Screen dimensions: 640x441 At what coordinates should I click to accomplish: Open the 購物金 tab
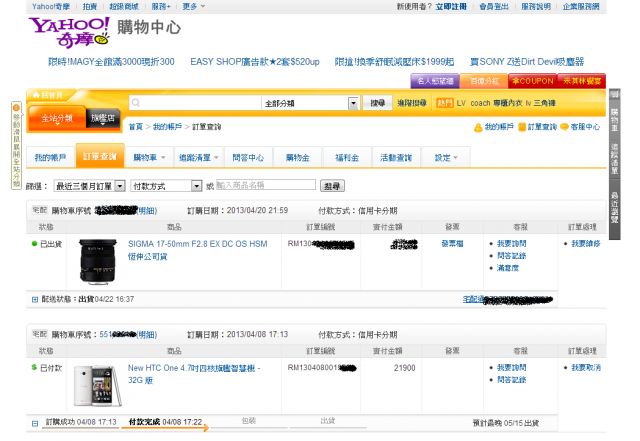(x=298, y=158)
